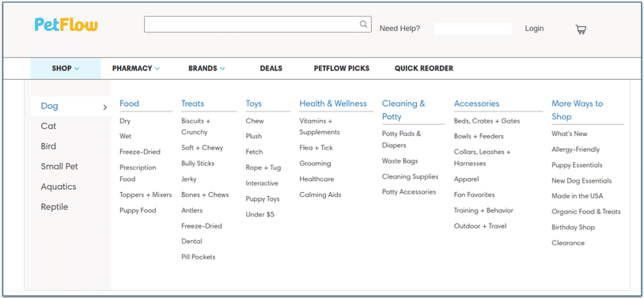
Task: Open Birthday Shop link
Action: tap(573, 228)
